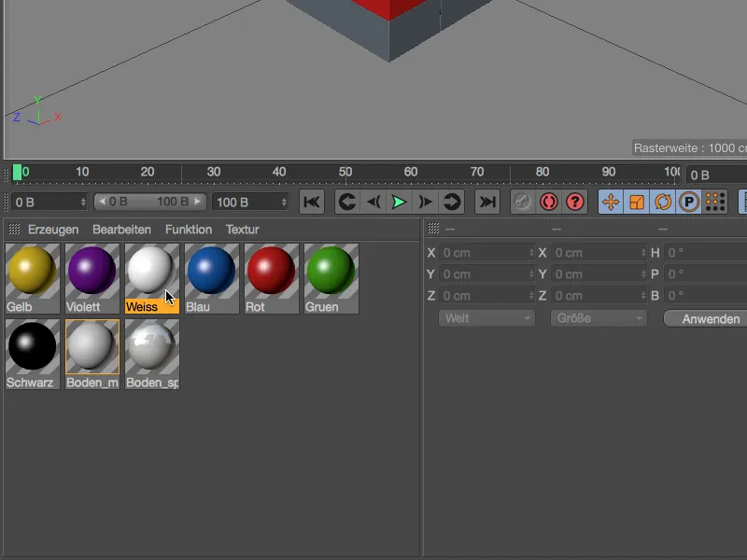Screen dimensions: 747x560
Task: Toggle scale keyframe recording icon
Action: pos(637,202)
